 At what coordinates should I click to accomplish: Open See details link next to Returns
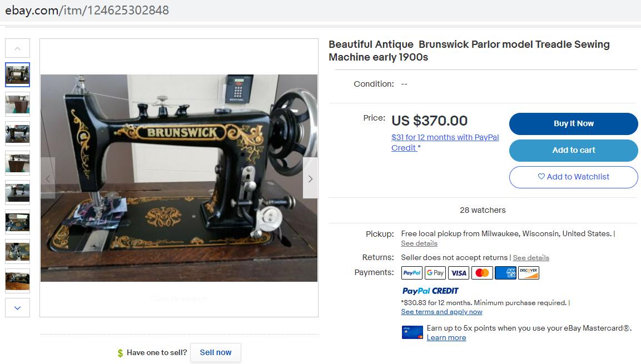[x=530, y=258]
